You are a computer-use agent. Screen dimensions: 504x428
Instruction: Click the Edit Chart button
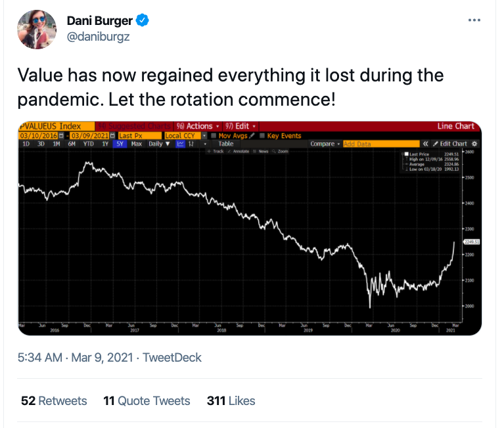(451, 144)
